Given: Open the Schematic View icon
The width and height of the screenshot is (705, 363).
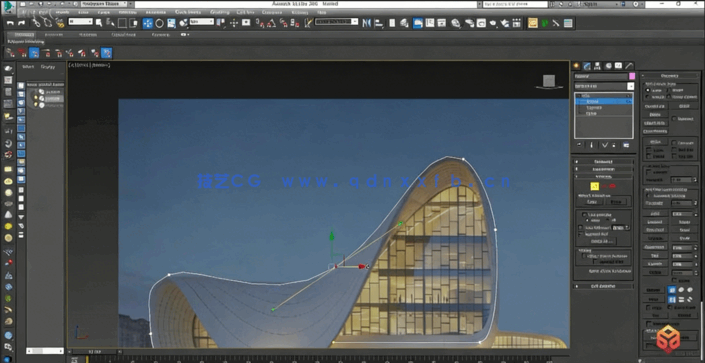Looking at the screenshot, I should pos(442,23).
